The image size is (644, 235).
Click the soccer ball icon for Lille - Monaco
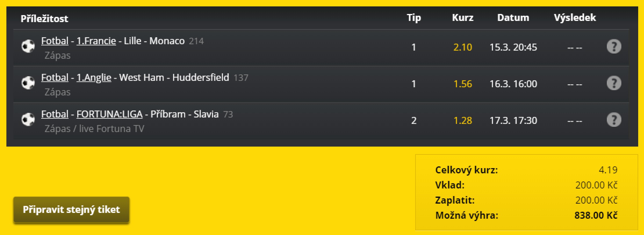(x=28, y=47)
